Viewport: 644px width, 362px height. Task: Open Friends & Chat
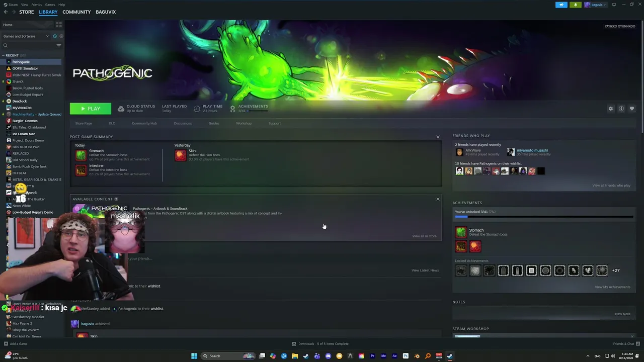click(626, 344)
